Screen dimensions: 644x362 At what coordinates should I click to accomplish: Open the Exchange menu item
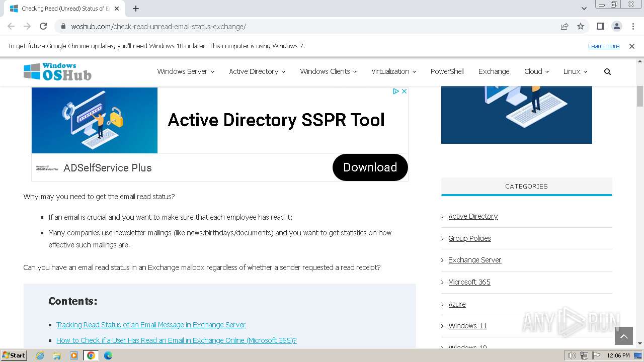click(x=494, y=71)
